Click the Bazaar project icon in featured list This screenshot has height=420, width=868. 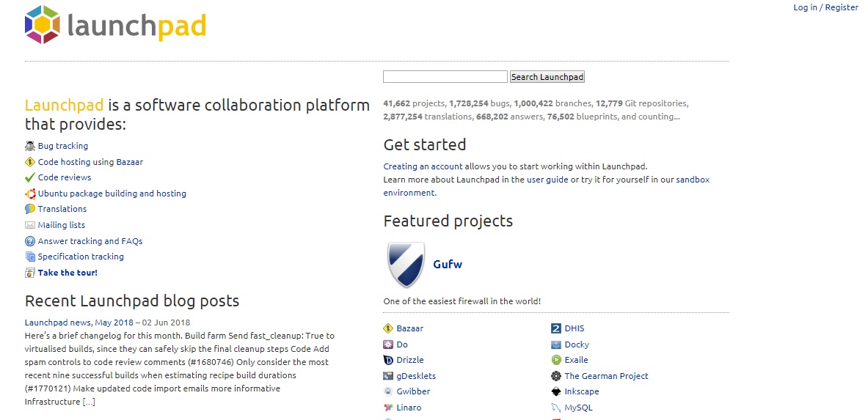coord(388,328)
